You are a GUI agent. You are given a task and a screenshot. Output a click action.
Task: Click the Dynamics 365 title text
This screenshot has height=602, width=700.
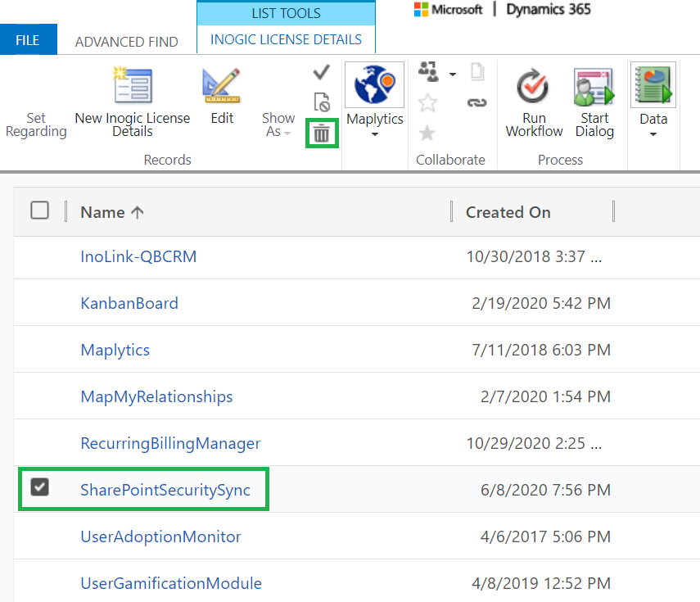(549, 9)
